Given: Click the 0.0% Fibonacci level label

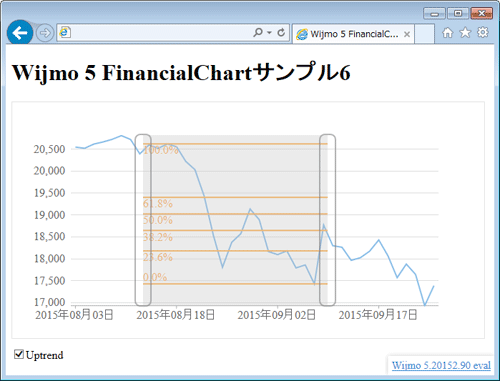Looking at the screenshot, I should 155,277.
